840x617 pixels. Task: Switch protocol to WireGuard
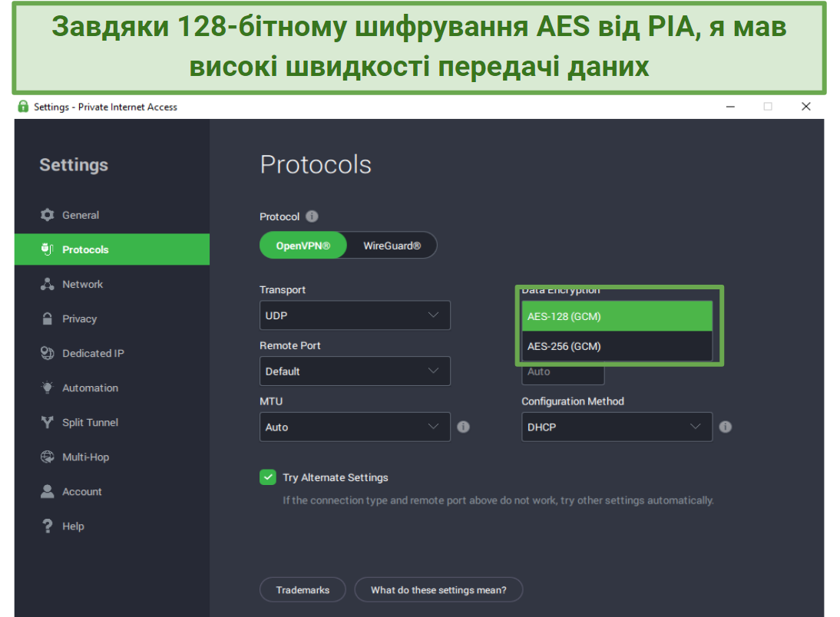tap(392, 246)
